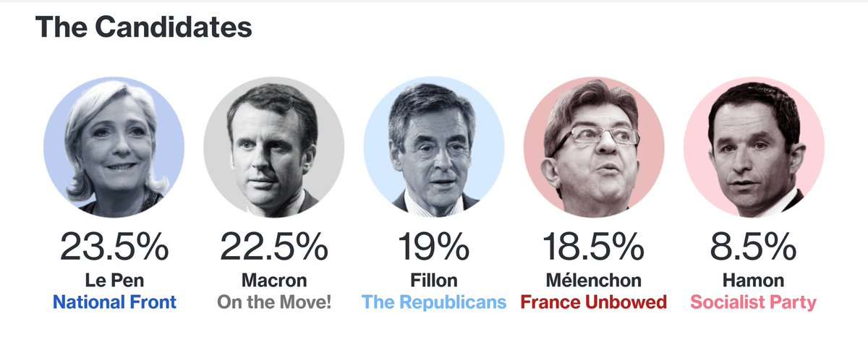This screenshot has height=345, width=868.
Task: Select the 23.5% poll figure
Action: (114, 248)
